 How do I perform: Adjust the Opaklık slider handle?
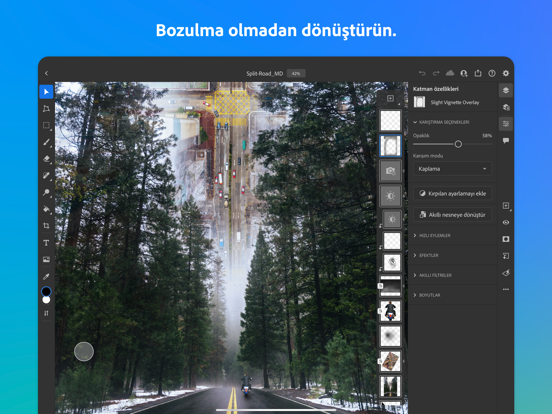[x=458, y=144]
